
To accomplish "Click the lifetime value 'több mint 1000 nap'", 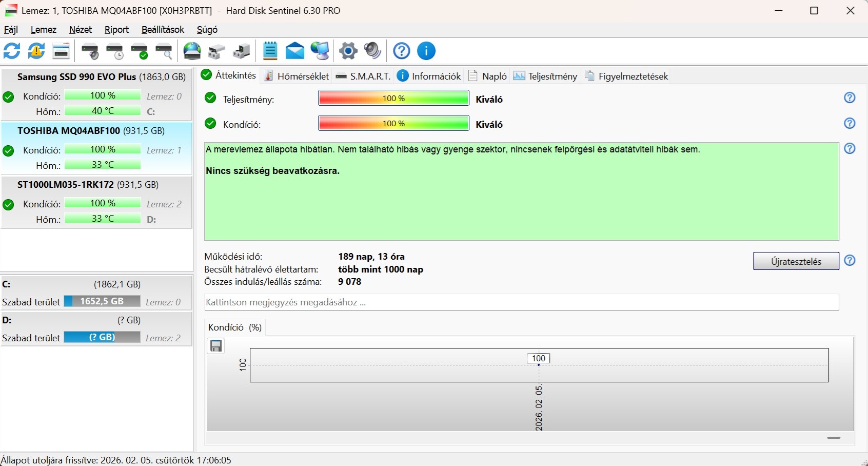I will coord(381,269).
